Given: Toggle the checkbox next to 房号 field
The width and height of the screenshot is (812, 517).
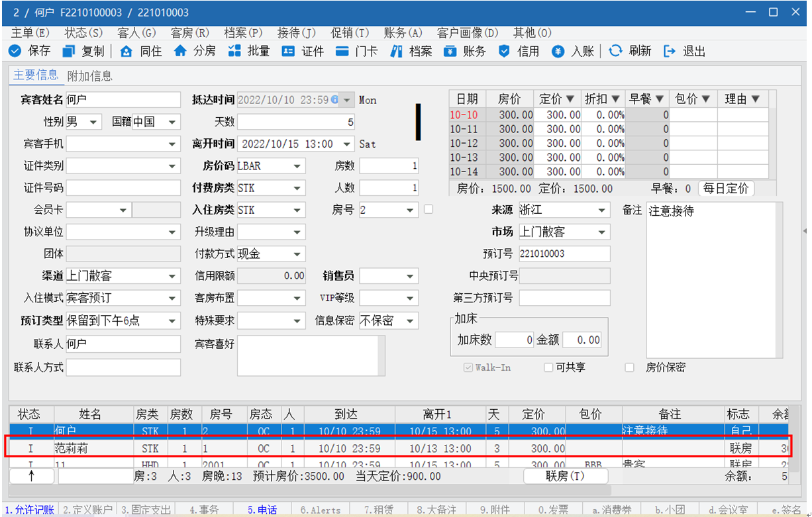Looking at the screenshot, I should tap(428, 209).
